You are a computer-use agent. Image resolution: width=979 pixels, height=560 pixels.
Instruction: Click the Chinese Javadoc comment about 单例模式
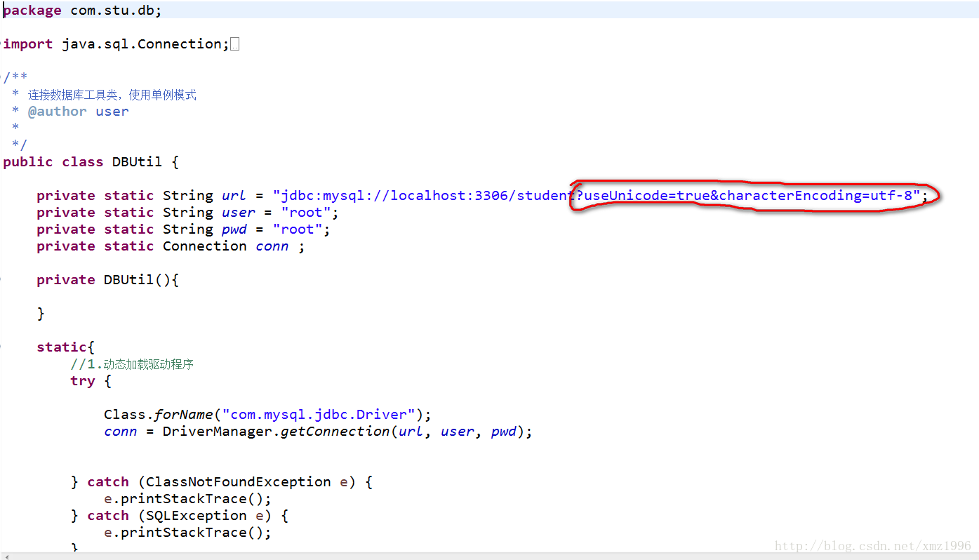point(112,95)
